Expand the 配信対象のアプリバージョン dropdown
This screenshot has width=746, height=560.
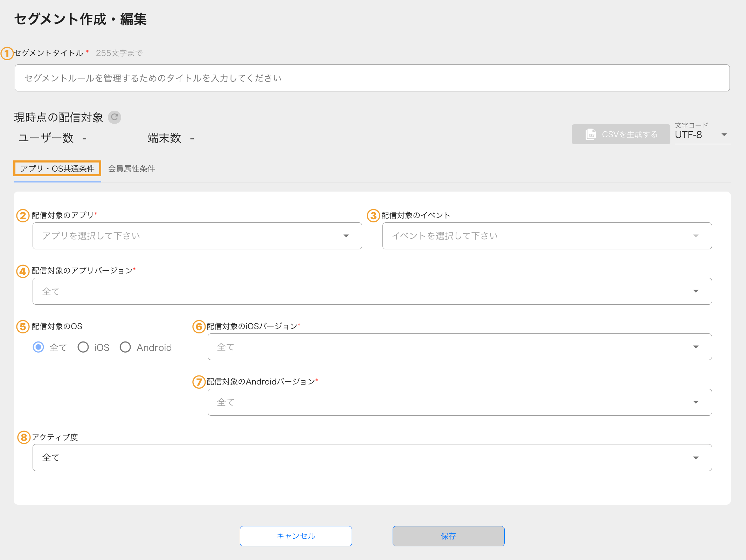pos(372,291)
